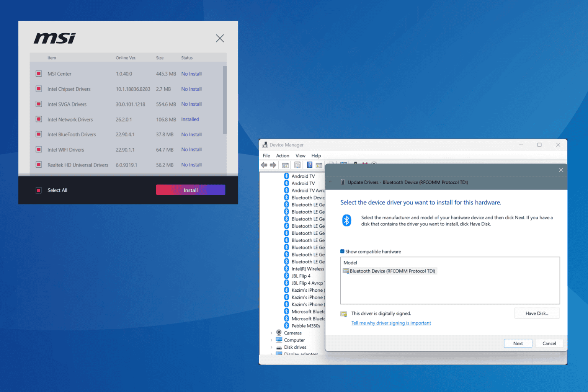Image resolution: width=588 pixels, height=392 pixels.
Task: Open the View menu
Action: [x=301, y=156]
